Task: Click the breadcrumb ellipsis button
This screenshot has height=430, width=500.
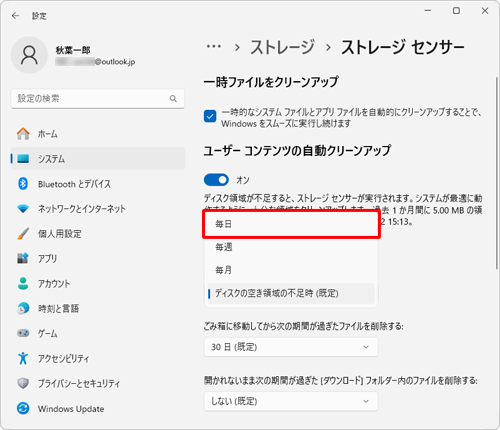Action: tap(214, 47)
